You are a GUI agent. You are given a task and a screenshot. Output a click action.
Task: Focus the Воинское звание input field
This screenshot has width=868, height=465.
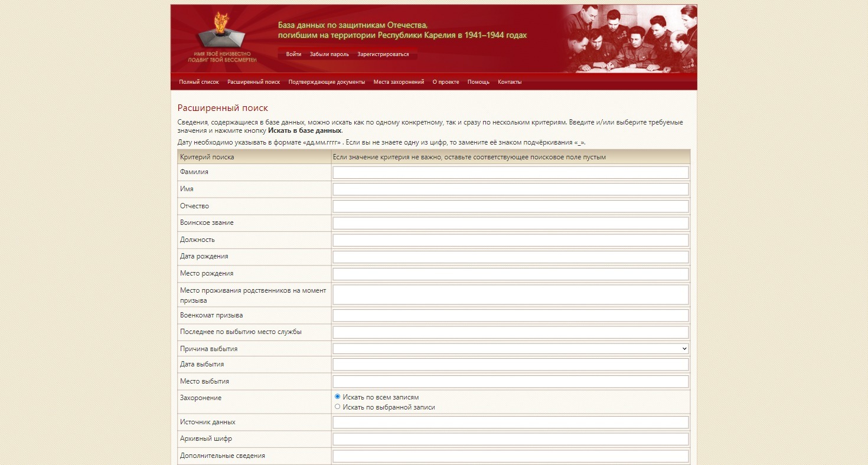pyautogui.click(x=511, y=223)
